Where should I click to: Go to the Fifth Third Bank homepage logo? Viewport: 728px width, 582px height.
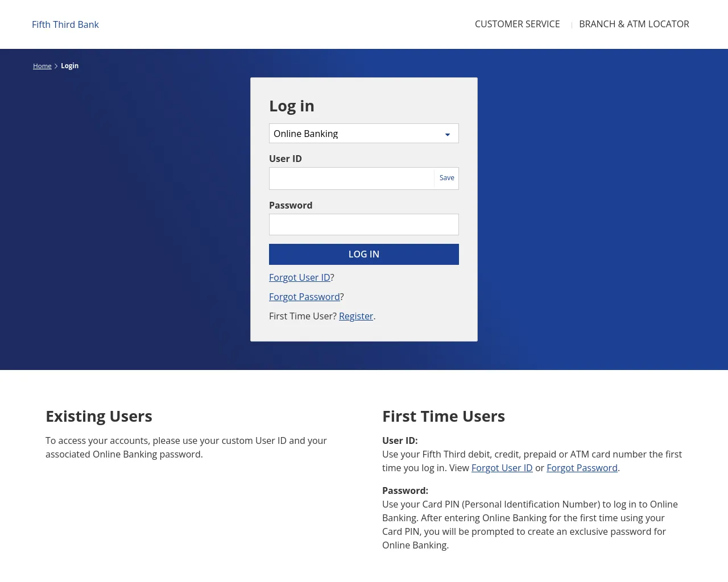click(x=65, y=24)
